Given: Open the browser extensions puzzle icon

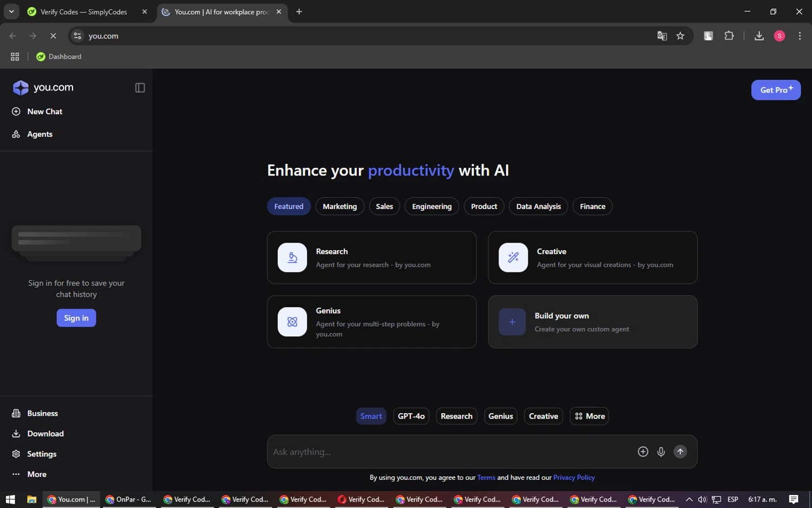Looking at the screenshot, I should 729,36.
